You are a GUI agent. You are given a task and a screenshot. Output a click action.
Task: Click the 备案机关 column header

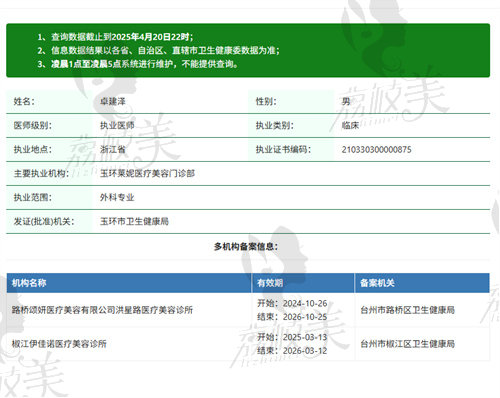point(377,283)
